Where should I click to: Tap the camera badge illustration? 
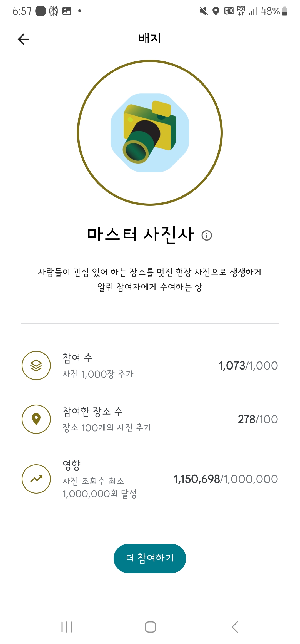pos(150,133)
